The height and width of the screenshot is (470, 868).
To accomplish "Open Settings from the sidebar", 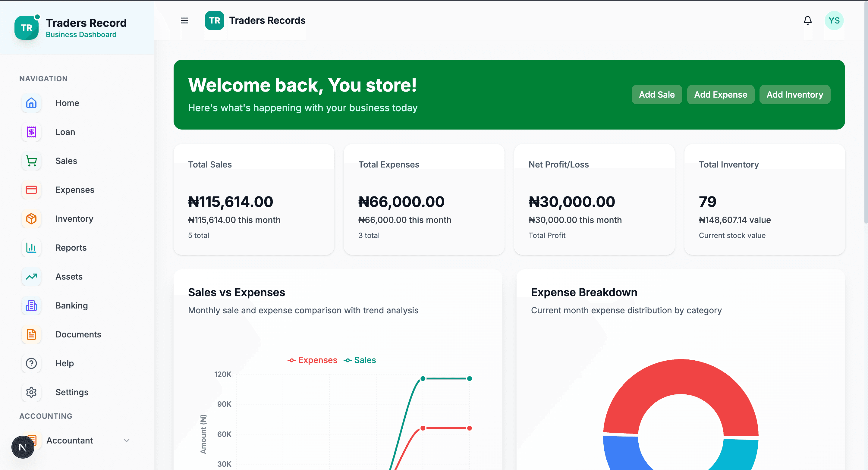I will tap(31, 392).
